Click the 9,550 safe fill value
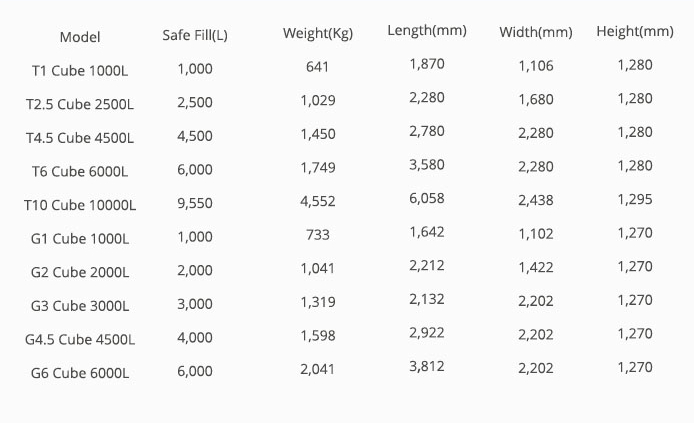Screen dimensions: 694x423 (x=195, y=204)
